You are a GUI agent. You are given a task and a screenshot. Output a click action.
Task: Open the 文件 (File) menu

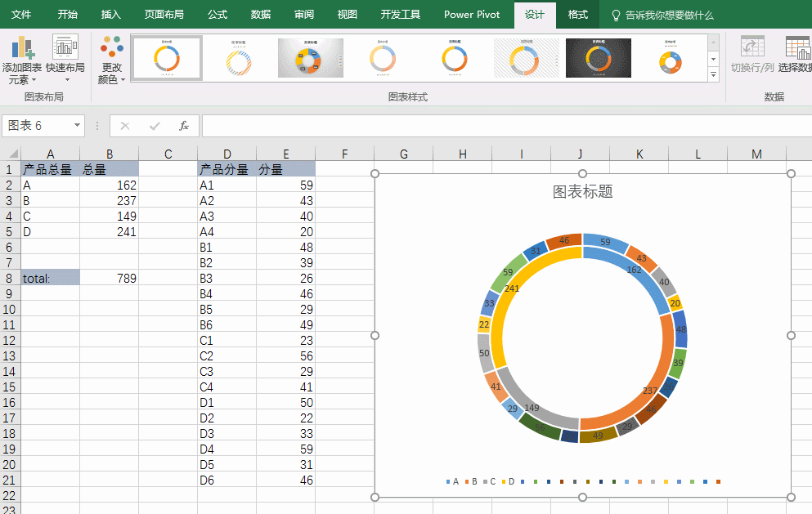coord(21,15)
